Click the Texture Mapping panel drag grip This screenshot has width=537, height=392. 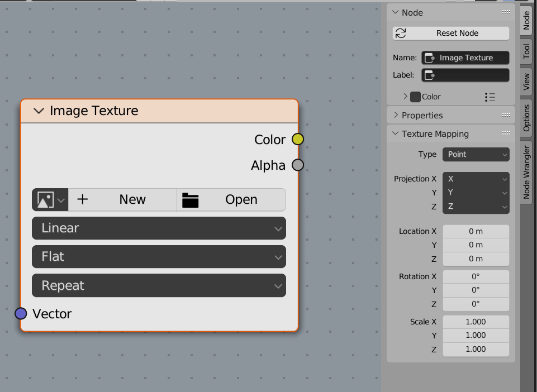[506, 133]
